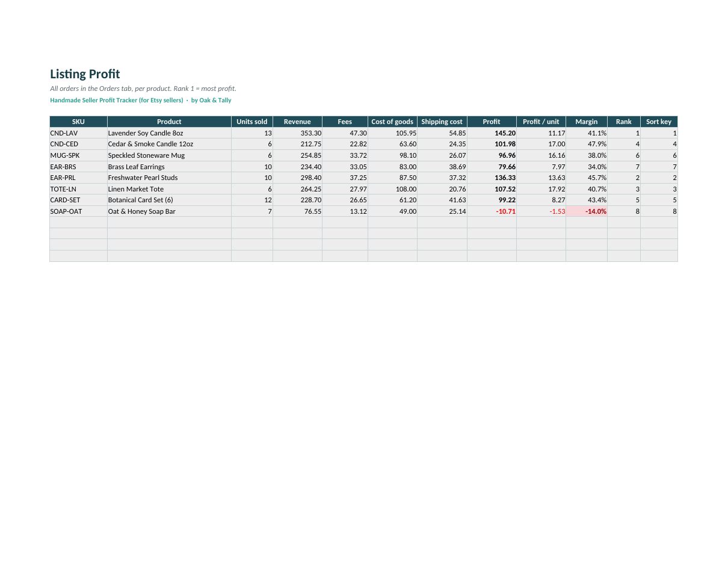Click highlighted margin value -14.0%
This screenshot has width=728, height=563.
click(x=587, y=211)
